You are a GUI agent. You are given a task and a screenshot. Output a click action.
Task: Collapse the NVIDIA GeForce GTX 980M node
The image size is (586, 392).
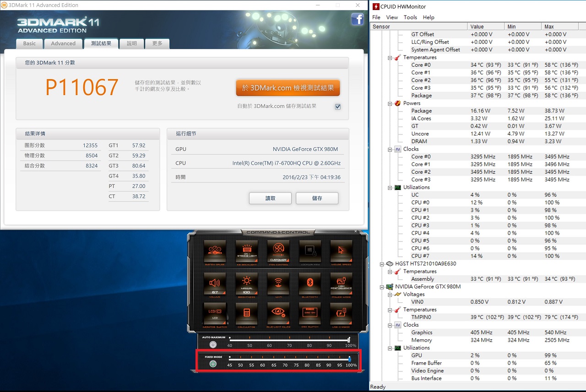pyautogui.click(x=382, y=287)
